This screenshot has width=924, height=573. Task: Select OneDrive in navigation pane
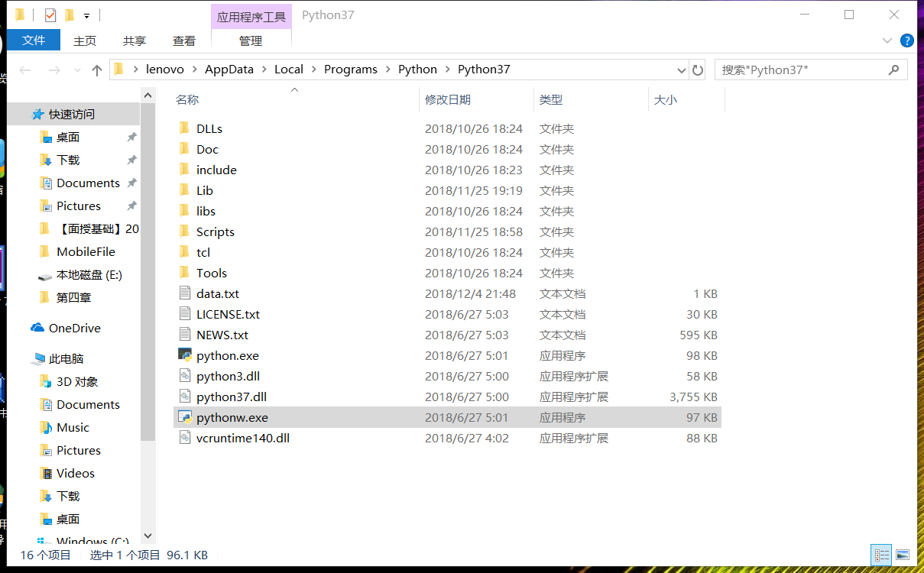click(x=75, y=328)
